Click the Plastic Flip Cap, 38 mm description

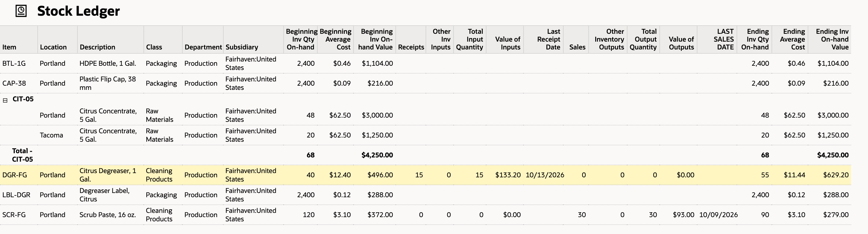(108, 83)
